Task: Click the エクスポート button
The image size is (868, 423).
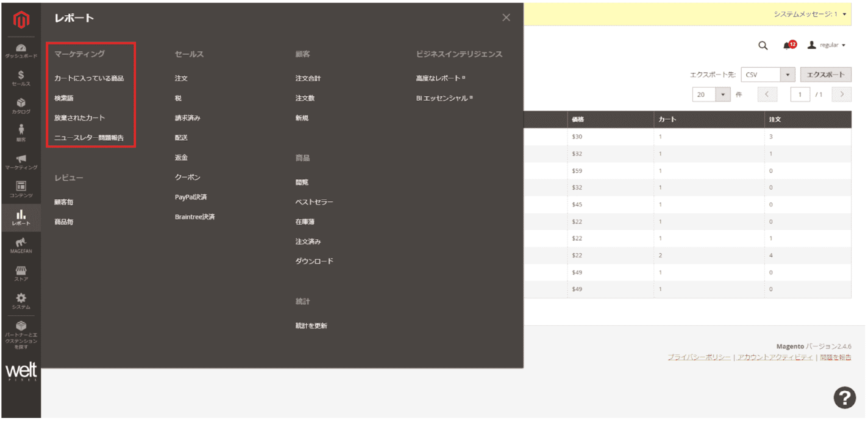Action: pyautogui.click(x=826, y=74)
